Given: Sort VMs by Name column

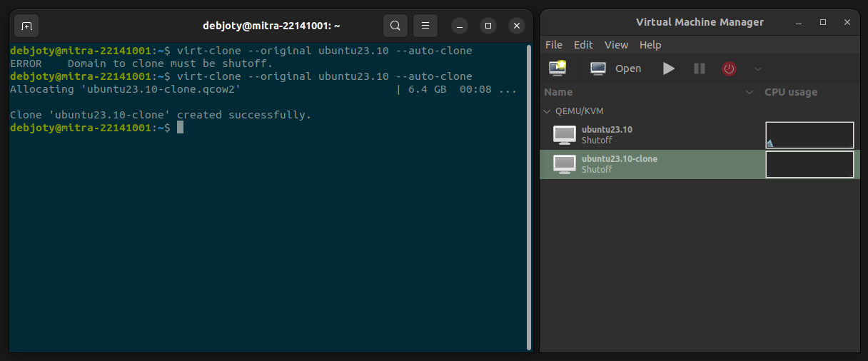Looking at the screenshot, I should [x=650, y=92].
